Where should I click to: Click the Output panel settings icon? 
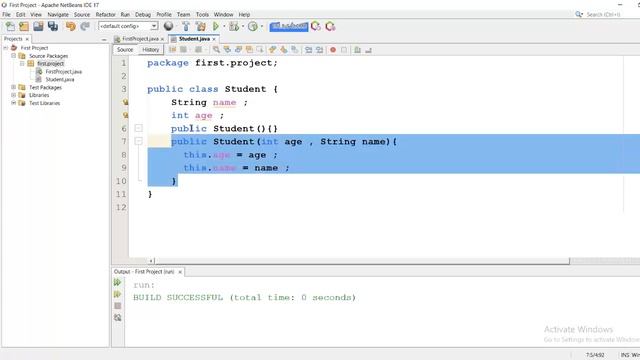tap(118, 318)
